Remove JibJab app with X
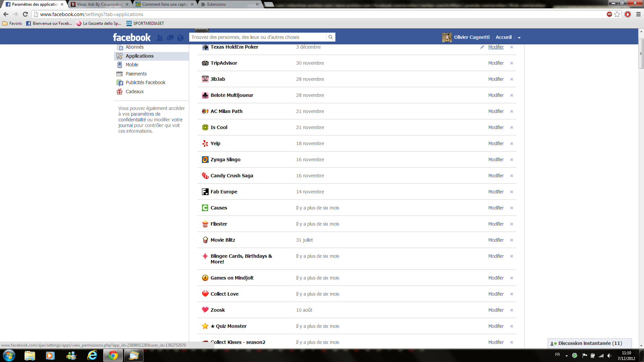The width and height of the screenshot is (644, 362). pos(512,79)
